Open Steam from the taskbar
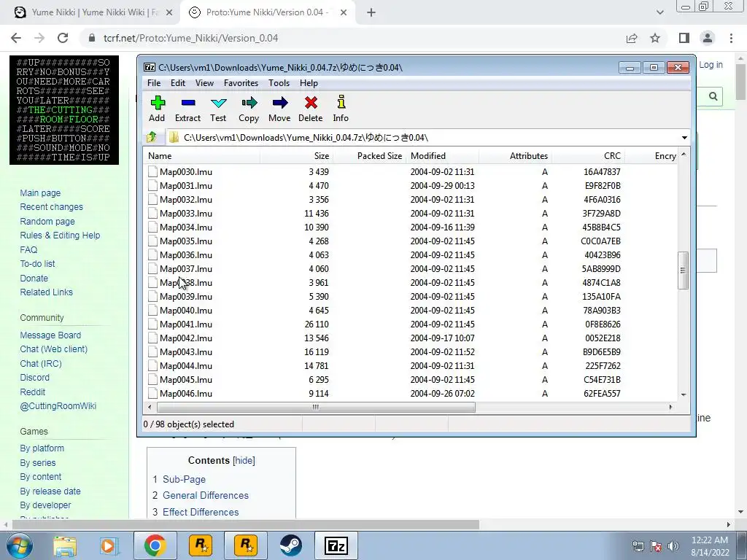The image size is (747, 560). point(290,545)
